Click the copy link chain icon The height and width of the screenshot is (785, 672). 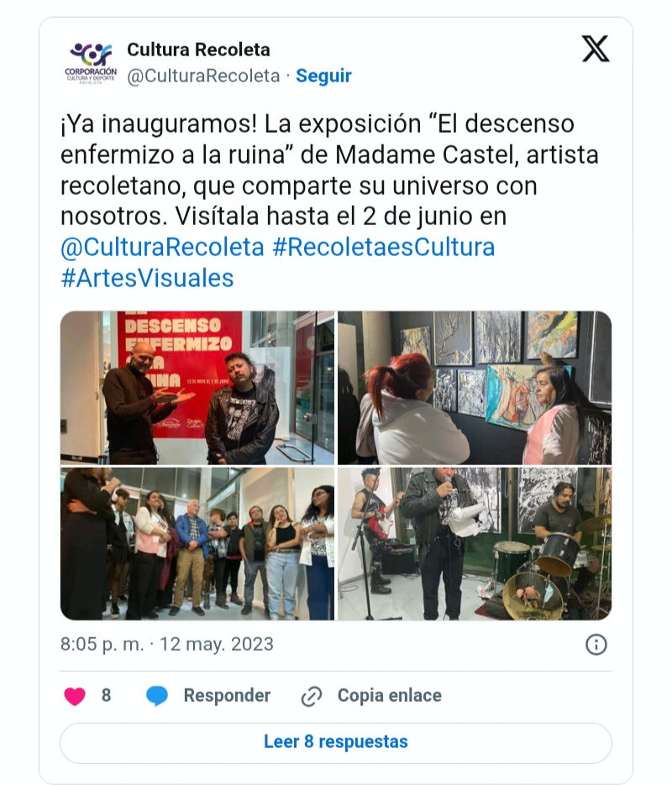(311, 696)
